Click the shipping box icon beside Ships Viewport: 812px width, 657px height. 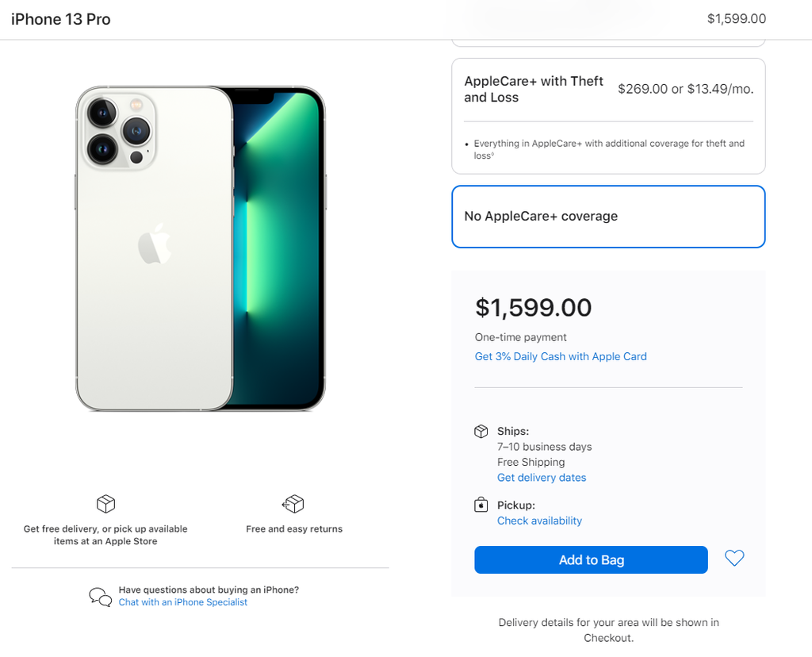[x=481, y=431]
